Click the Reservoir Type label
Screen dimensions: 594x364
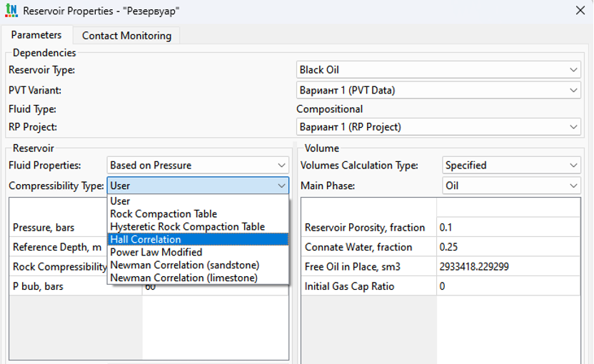[x=41, y=70]
